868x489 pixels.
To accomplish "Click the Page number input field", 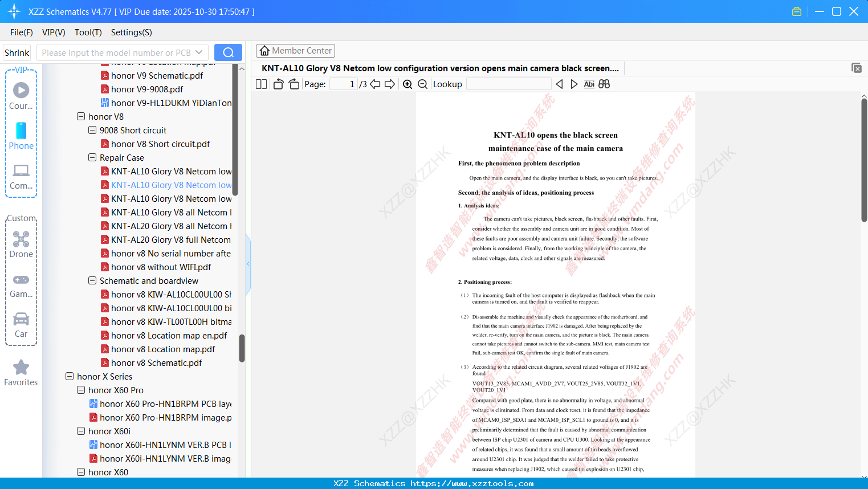I will point(344,84).
